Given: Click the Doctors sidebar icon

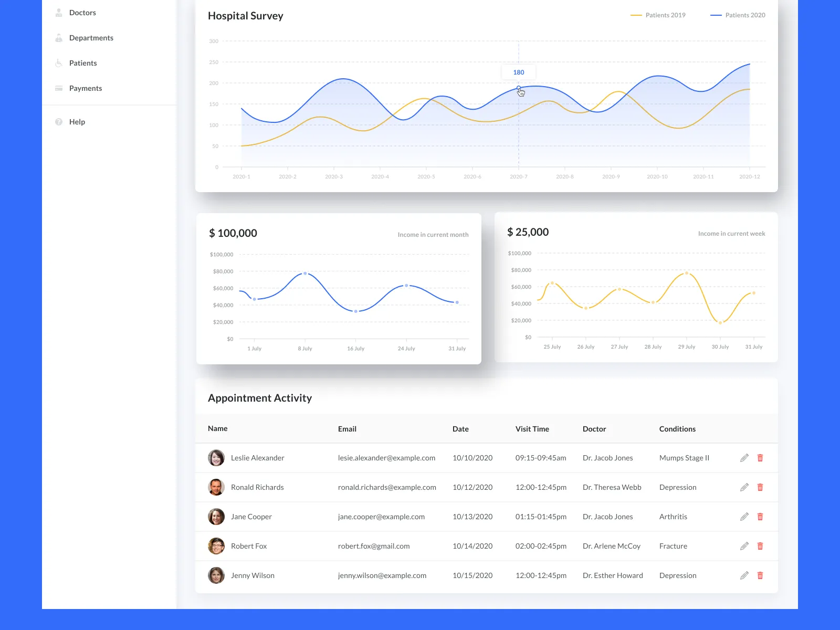Looking at the screenshot, I should pyautogui.click(x=59, y=13).
